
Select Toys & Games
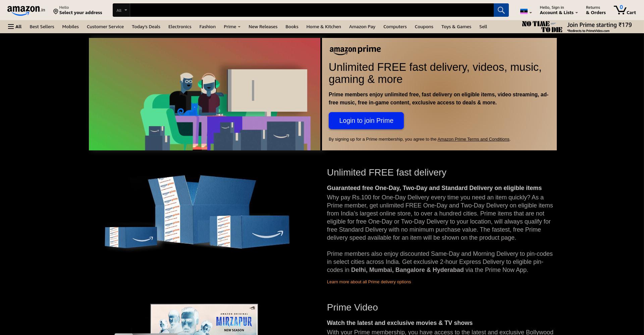click(x=456, y=27)
